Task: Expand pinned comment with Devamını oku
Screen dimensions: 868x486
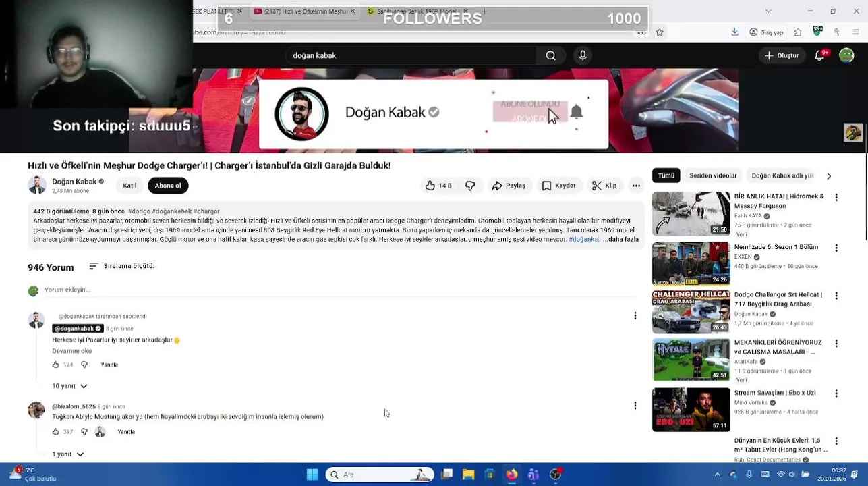Action: click(x=72, y=351)
